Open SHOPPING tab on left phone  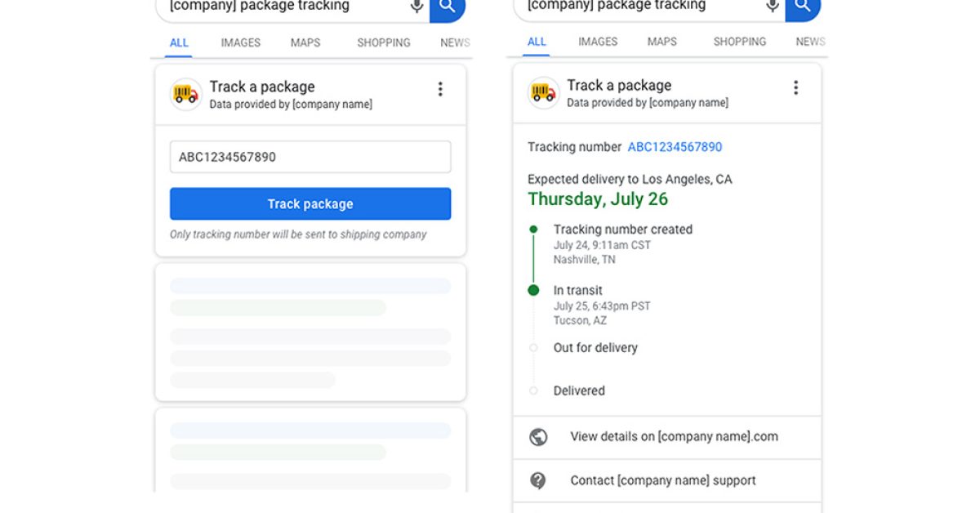click(383, 42)
